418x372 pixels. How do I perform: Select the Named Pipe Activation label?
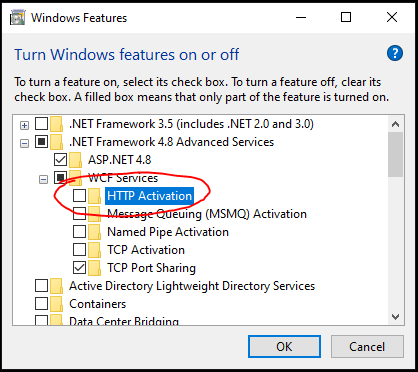coord(168,232)
